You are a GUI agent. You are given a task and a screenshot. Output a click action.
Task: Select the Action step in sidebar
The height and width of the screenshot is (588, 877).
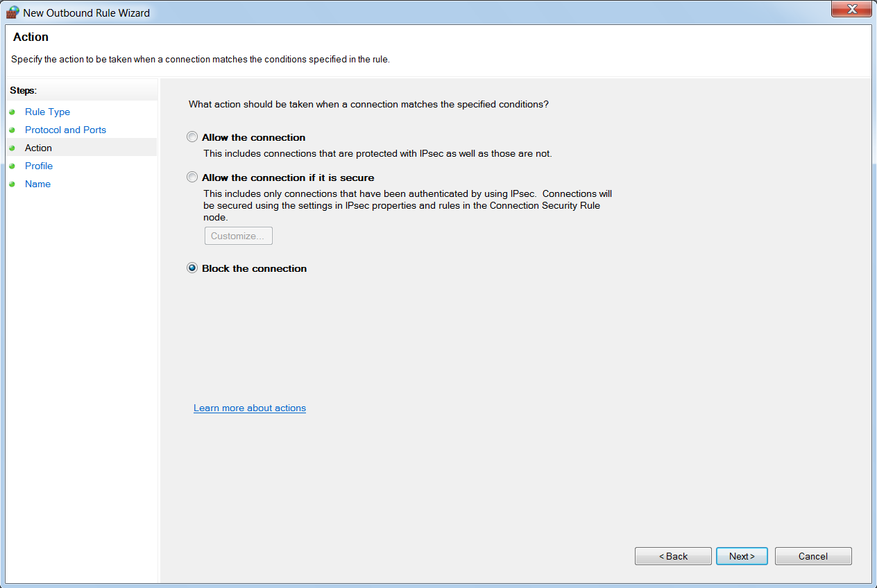click(x=38, y=148)
